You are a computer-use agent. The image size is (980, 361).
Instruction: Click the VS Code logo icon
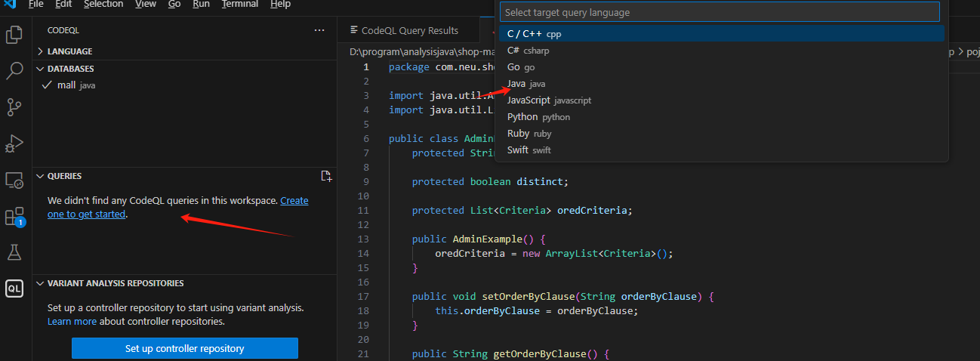pyautogui.click(x=11, y=4)
